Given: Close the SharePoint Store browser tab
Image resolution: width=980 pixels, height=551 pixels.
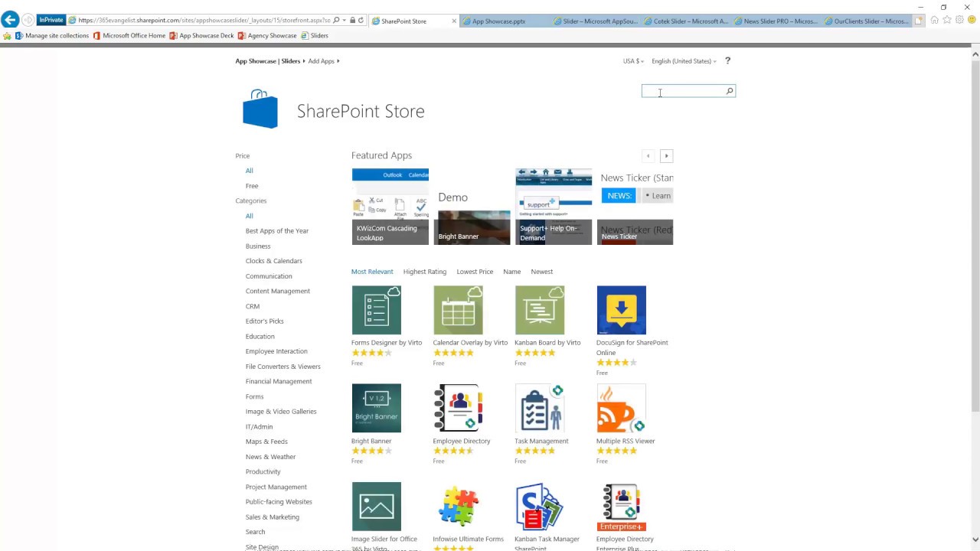Looking at the screenshot, I should tap(454, 21).
